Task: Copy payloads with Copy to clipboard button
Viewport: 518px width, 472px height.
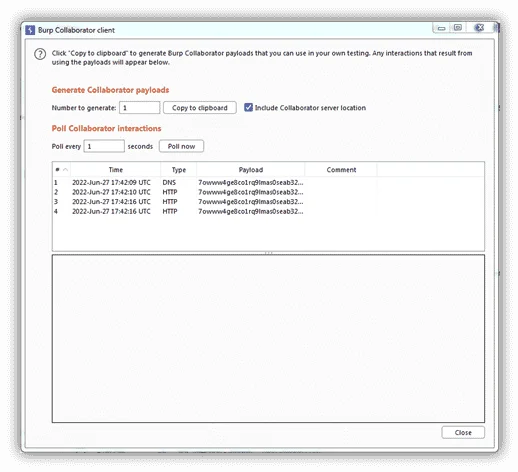Action: tap(200, 108)
